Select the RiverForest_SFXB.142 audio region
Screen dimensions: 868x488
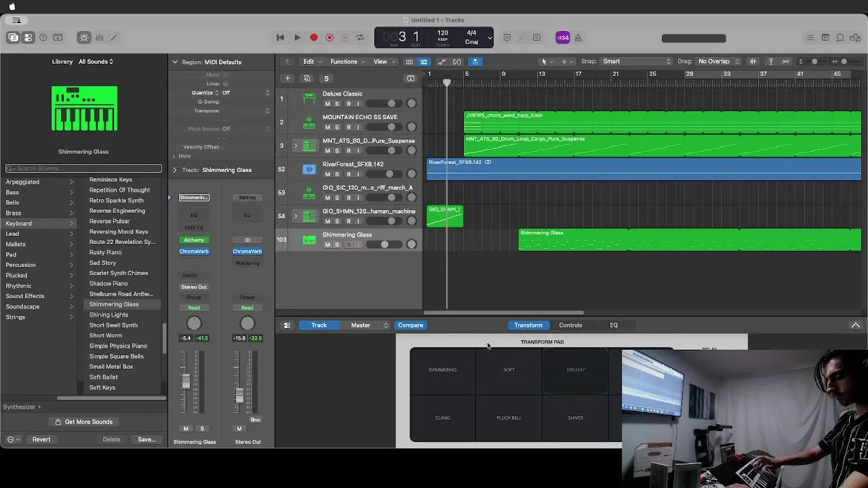pyautogui.click(x=644, y=169)
